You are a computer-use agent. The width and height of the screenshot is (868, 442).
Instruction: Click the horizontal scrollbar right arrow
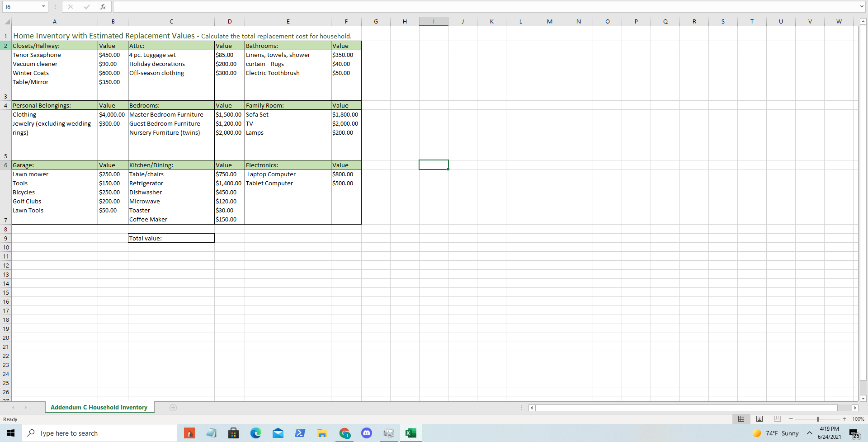[x=855, y=408]
